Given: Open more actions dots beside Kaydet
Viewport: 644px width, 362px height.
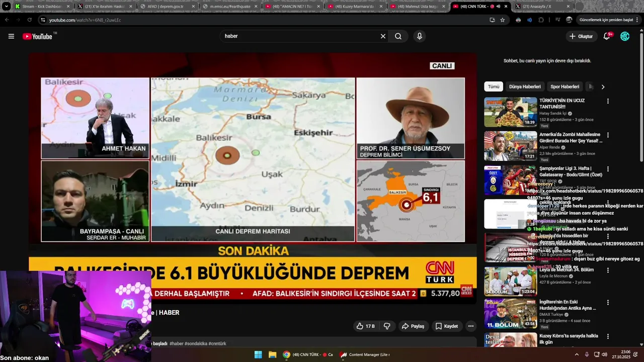Looking at the screenshot, I should point(471,326).
